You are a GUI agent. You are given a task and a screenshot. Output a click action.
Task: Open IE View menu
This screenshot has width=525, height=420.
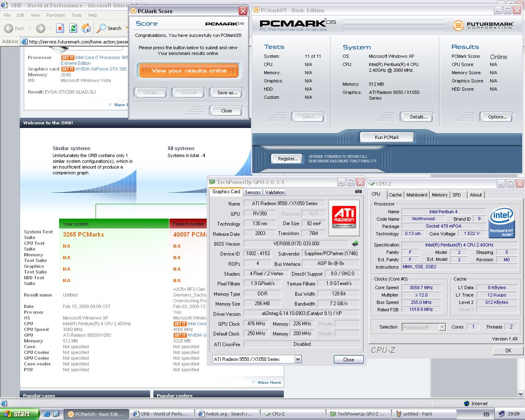point(36,15)
